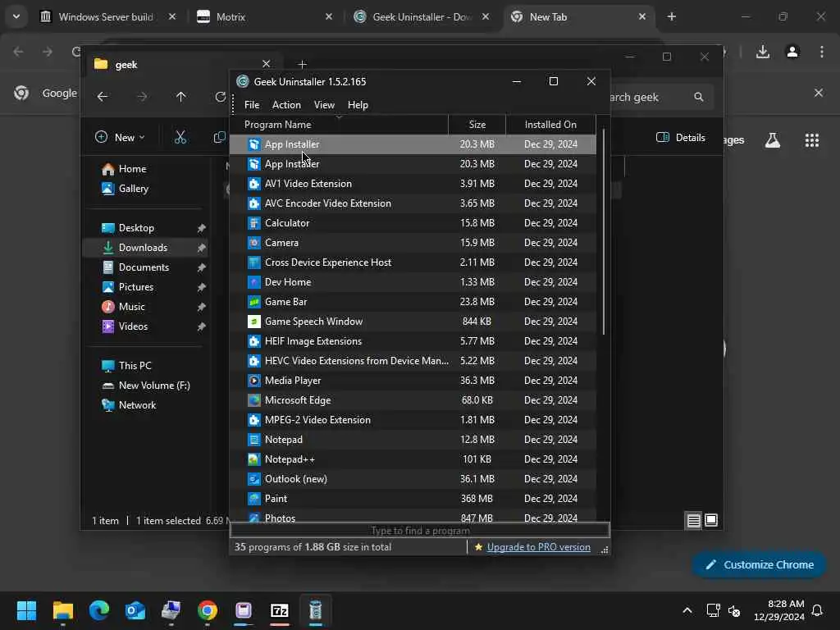Show hidden system tray icons

(x=687, y=610)
